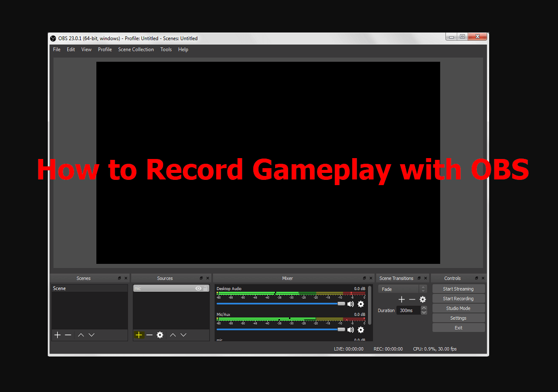Screen dimensions: 558x392
Task: Open the Tools menu
Action: click(x=166, y=50)
